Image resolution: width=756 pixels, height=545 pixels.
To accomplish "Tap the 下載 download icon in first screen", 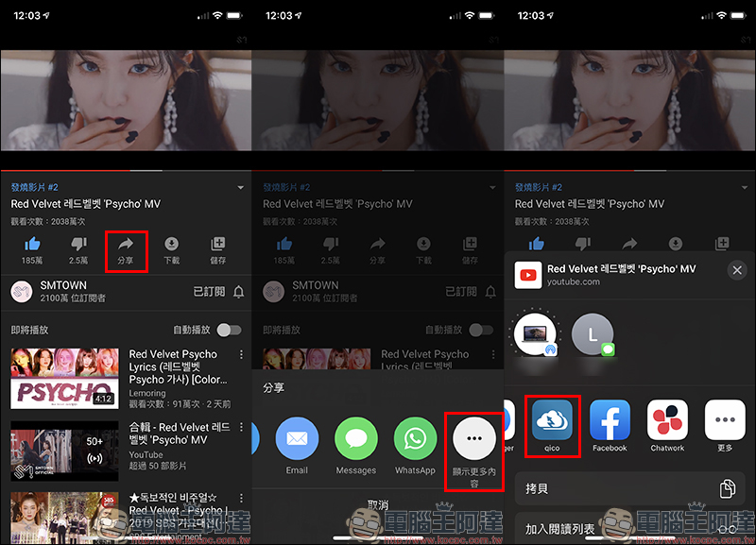I will [x=172, y=245].
